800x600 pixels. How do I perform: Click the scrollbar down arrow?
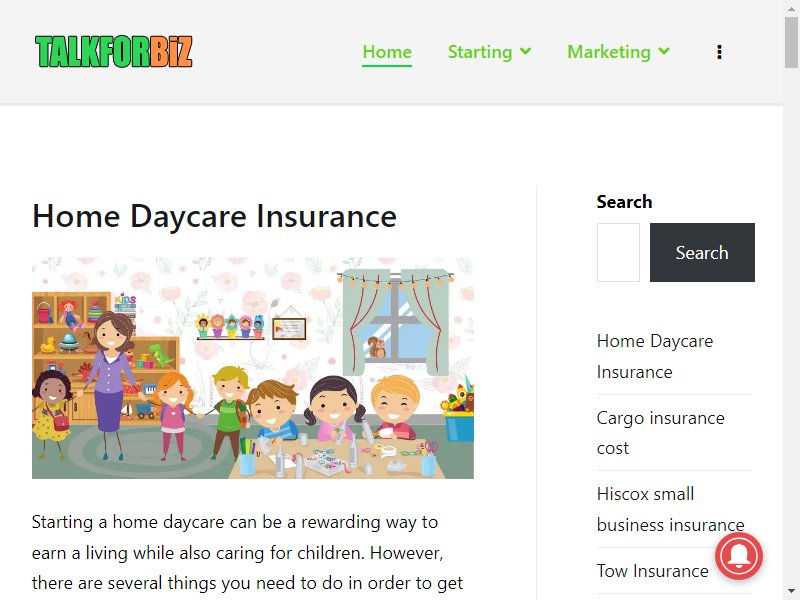792,592
